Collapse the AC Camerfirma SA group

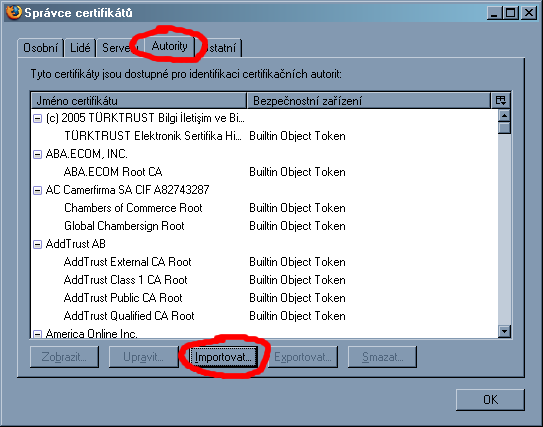37,190
